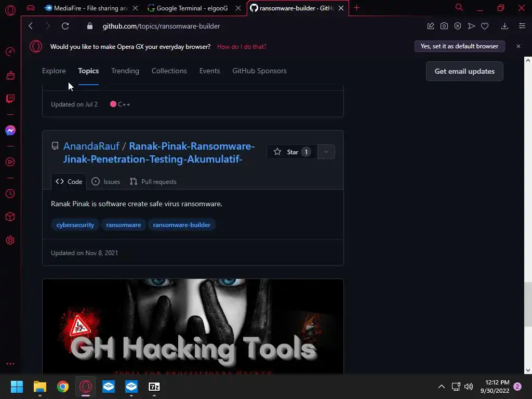Open the Explore nav item
Viewport: 532px width, 399px height.
coord(54,71)
